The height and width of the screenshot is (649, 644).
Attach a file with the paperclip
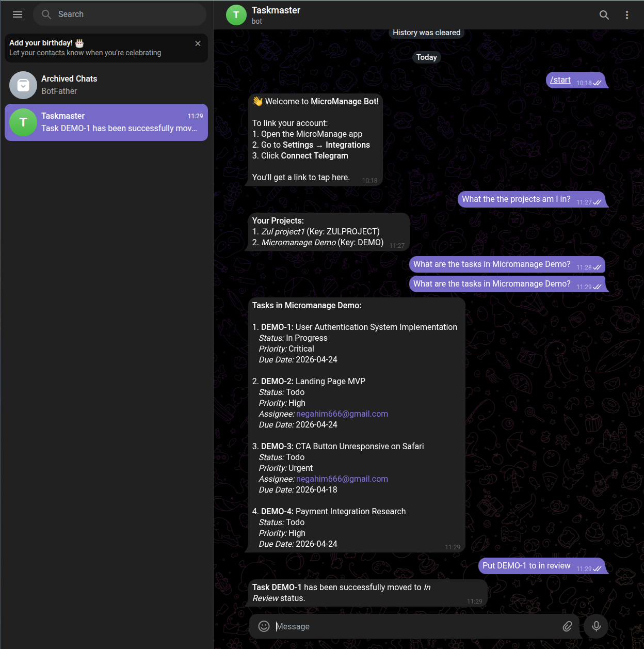point(567,626)
